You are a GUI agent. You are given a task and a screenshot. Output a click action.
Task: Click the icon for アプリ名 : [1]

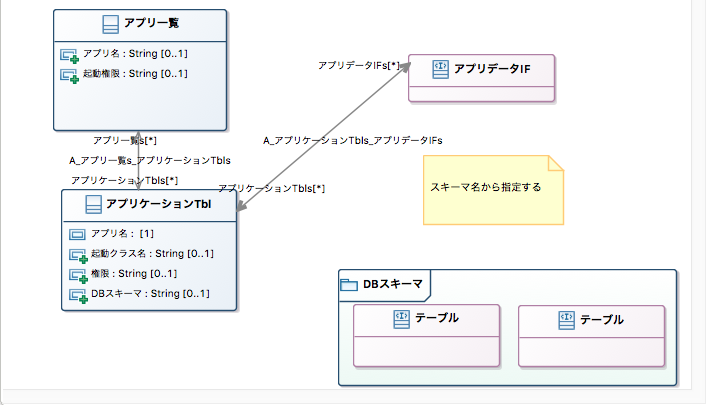(77, 234)
